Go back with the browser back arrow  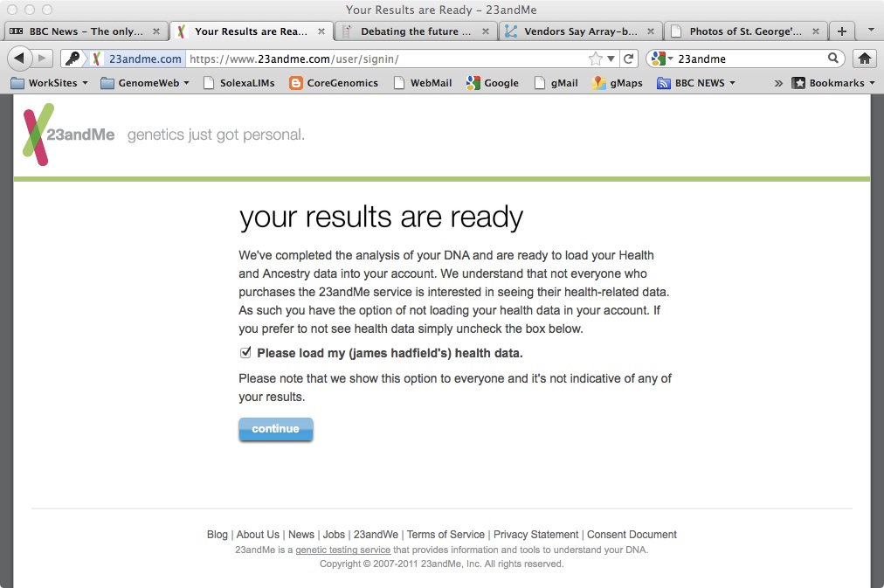point(18,58)
